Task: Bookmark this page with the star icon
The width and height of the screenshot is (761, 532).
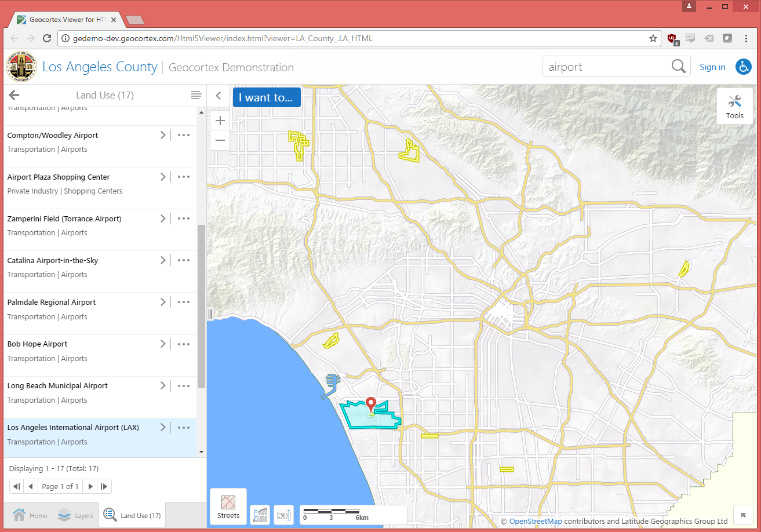Action: 653,39
